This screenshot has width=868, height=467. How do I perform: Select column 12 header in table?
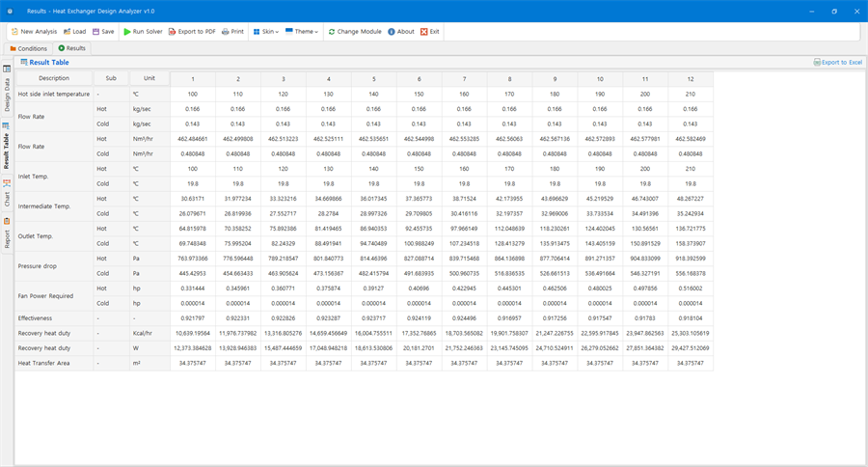pos(691,79)
